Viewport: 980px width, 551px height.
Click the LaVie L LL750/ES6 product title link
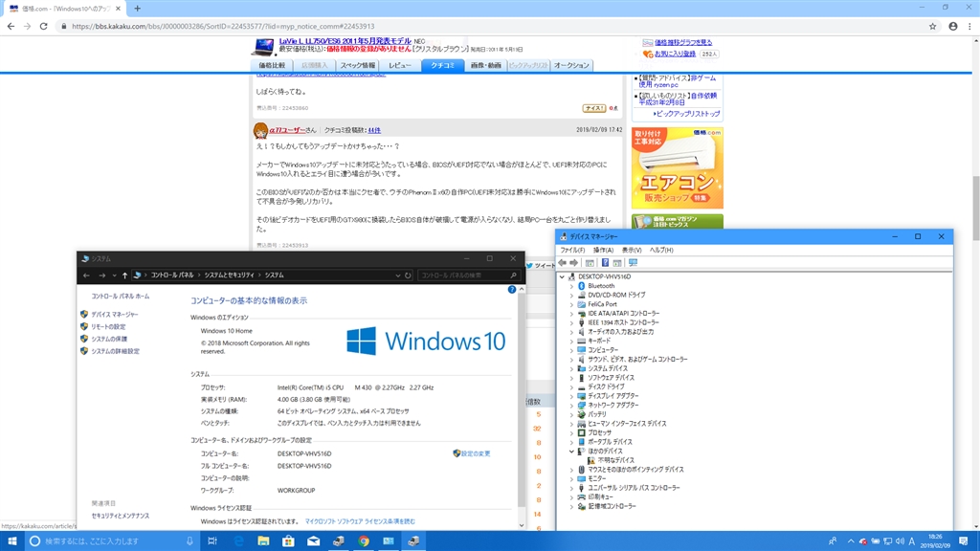point(345,40)
